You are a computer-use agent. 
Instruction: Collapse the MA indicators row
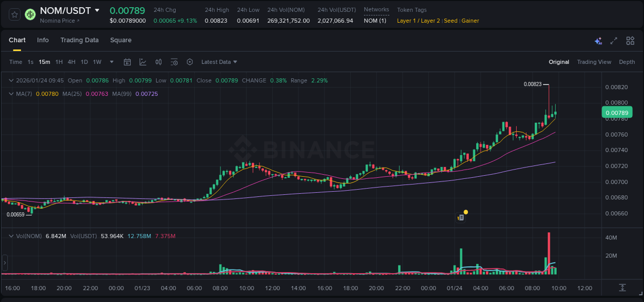click(x=11, y=94)
